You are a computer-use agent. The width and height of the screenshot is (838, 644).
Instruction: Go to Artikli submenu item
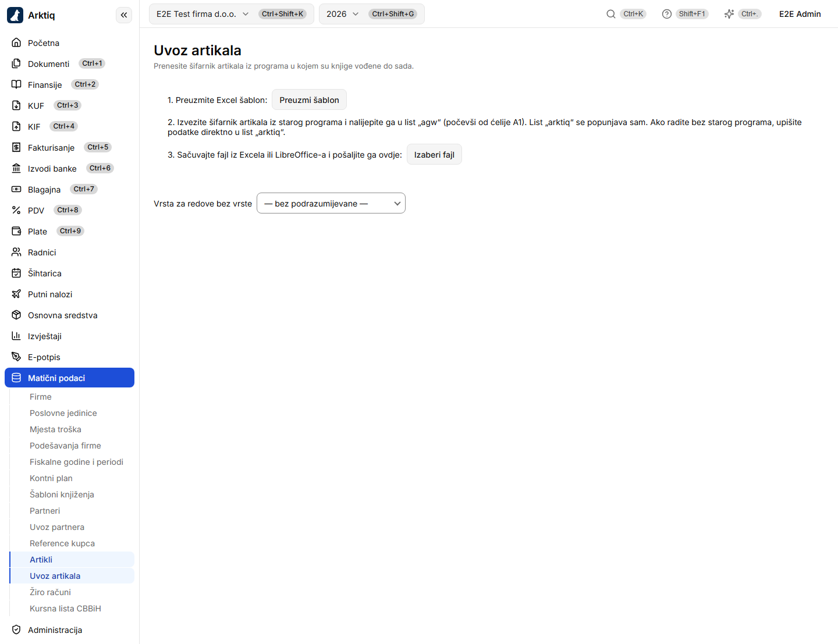(x=72, y=560)
